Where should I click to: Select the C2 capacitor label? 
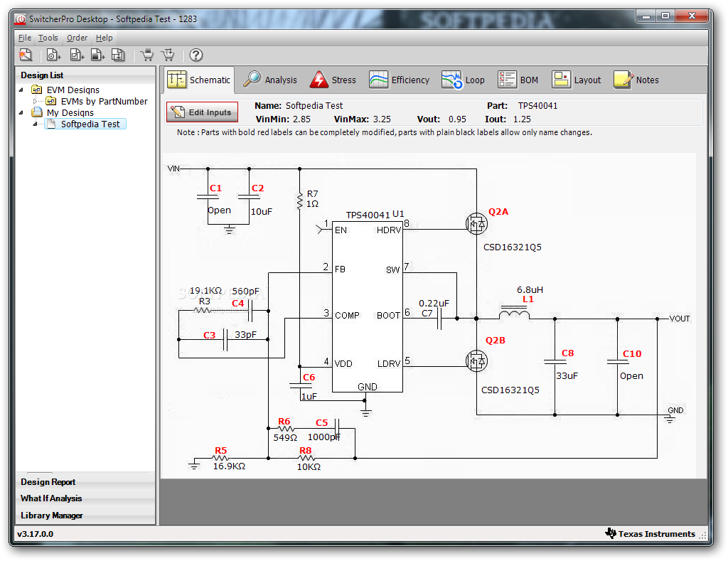pos(257,188)
